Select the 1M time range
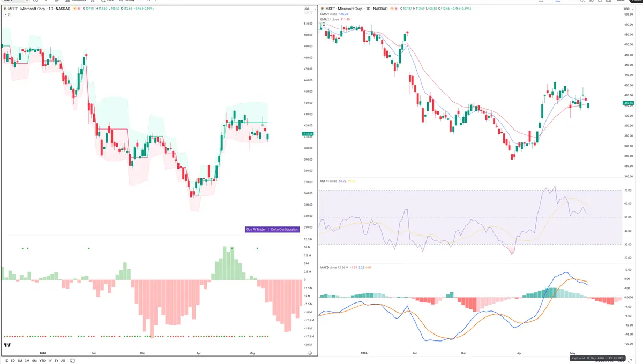The width and height of the screenshot is (643, 364). coord(20,361)
